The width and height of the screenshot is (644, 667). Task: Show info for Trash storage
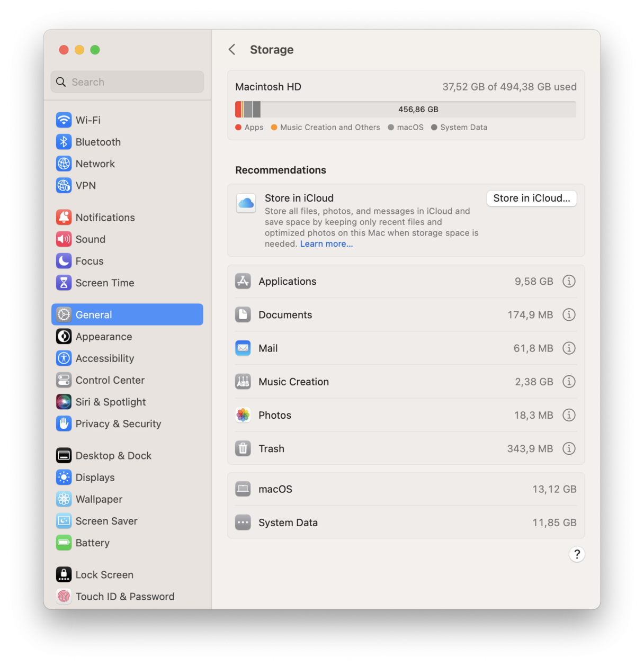569,448
